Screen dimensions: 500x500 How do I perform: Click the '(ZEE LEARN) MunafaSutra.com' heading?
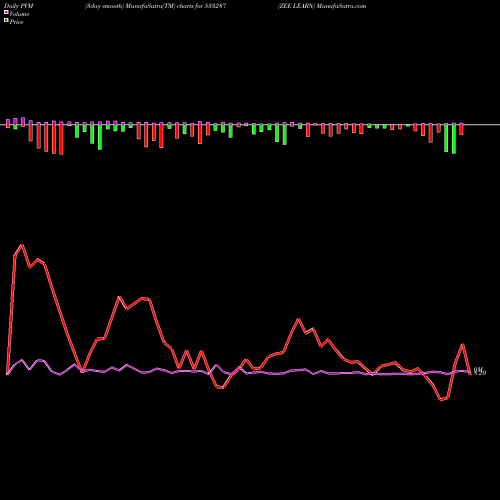[322, 6]
